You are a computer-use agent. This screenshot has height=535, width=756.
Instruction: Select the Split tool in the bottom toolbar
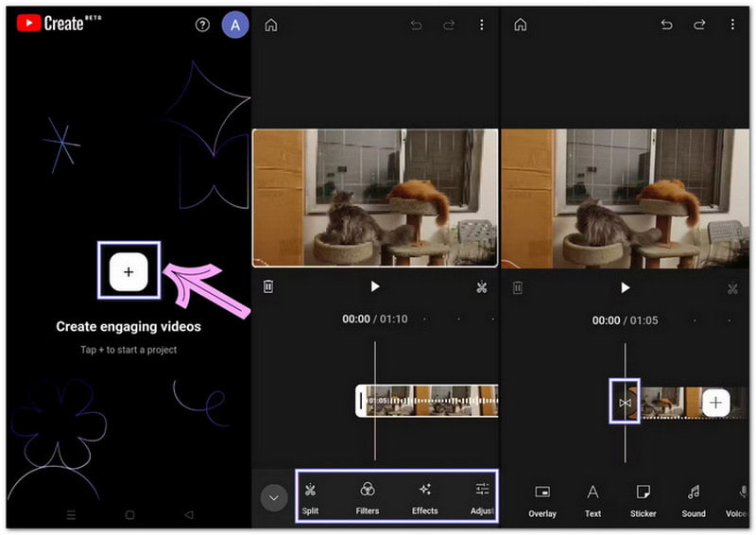[x=310, y=498]
